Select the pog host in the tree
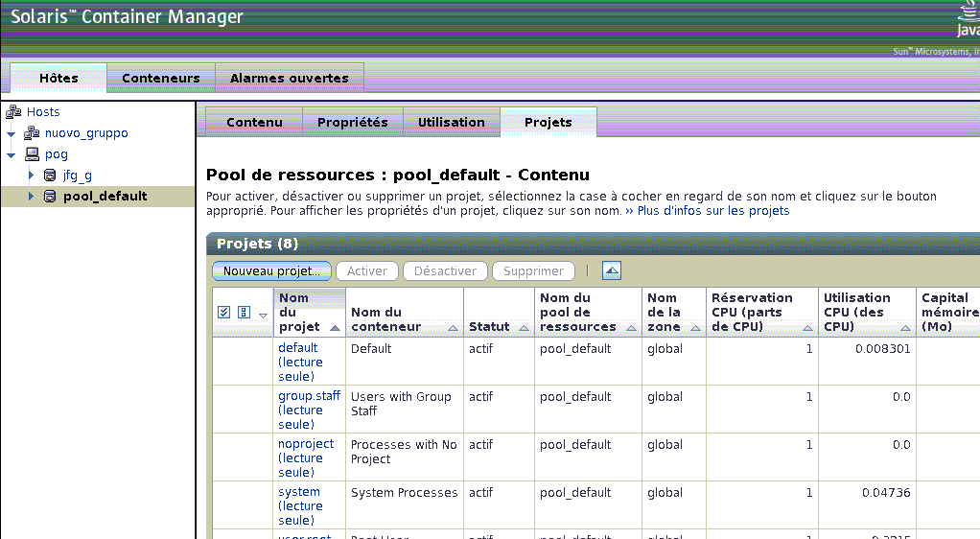This screenshot has width=980, height=539. 57,154
